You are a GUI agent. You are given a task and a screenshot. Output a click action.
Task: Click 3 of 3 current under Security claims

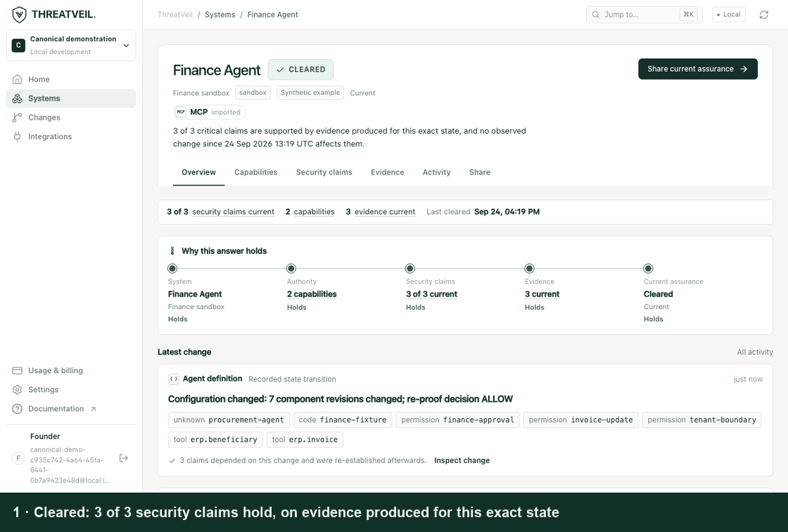pyautogui.click(x=432, y=294)
